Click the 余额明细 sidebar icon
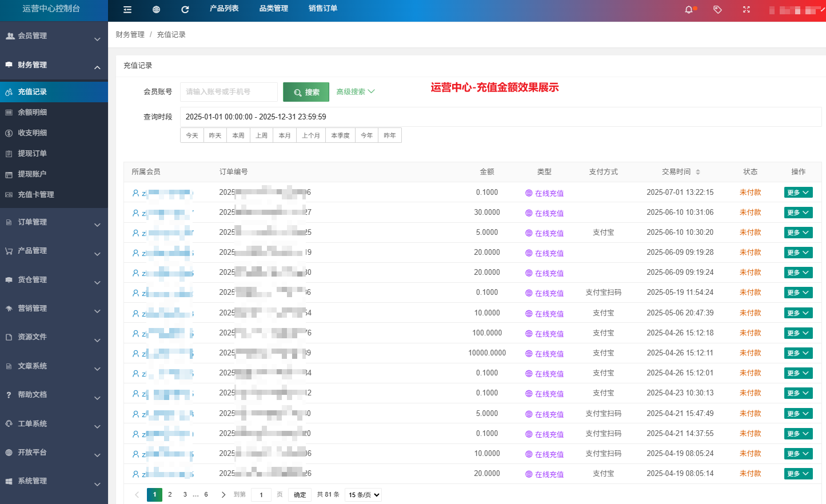 9,112
